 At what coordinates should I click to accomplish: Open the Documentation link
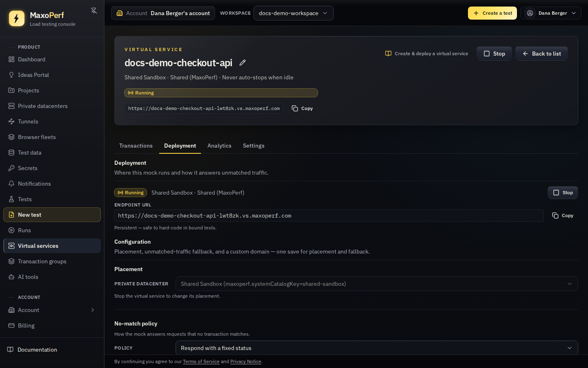pyautogui.click(x=52, y=350)
